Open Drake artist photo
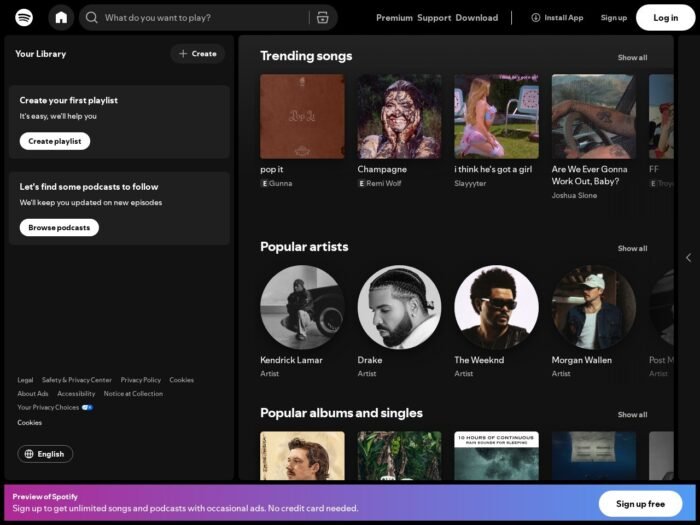700x525 pixels. tap(400, 307)
